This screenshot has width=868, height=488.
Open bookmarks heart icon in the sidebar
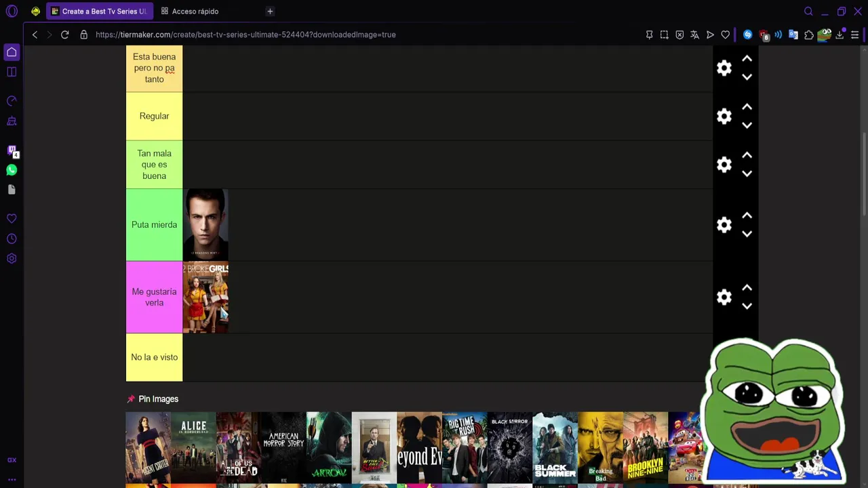(x=12, y=219)
